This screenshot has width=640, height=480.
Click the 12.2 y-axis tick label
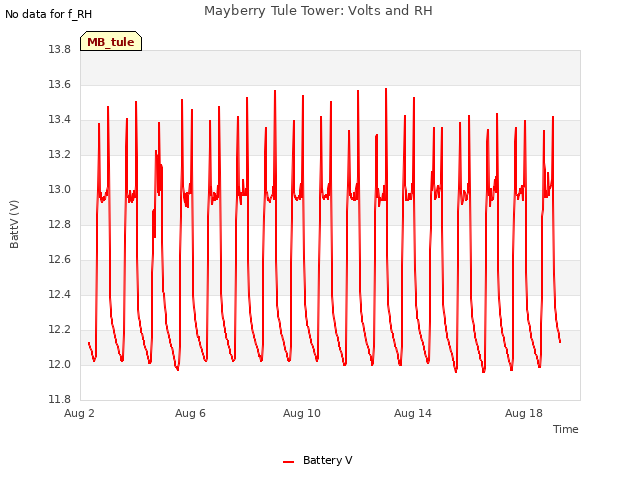pyautogui.click(x=59, y=329)
